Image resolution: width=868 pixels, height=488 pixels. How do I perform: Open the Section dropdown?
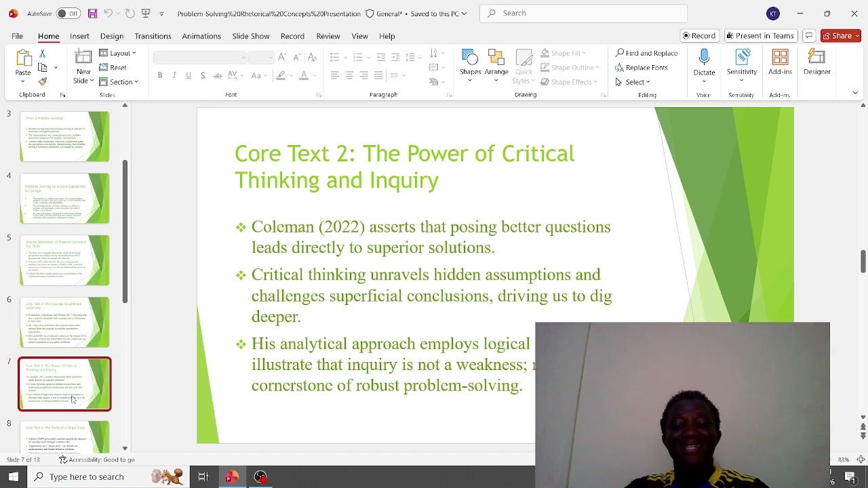click(119, 82)
